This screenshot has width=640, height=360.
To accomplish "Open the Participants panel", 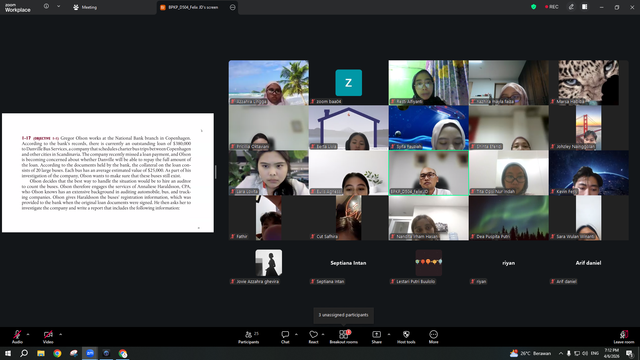I will point(249,337).
